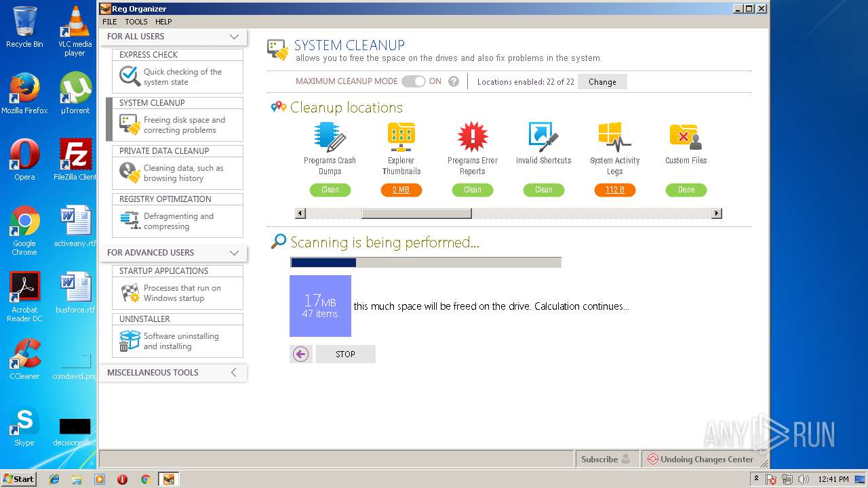Open activeany.rtf desktop file

(x=75, y=226)
